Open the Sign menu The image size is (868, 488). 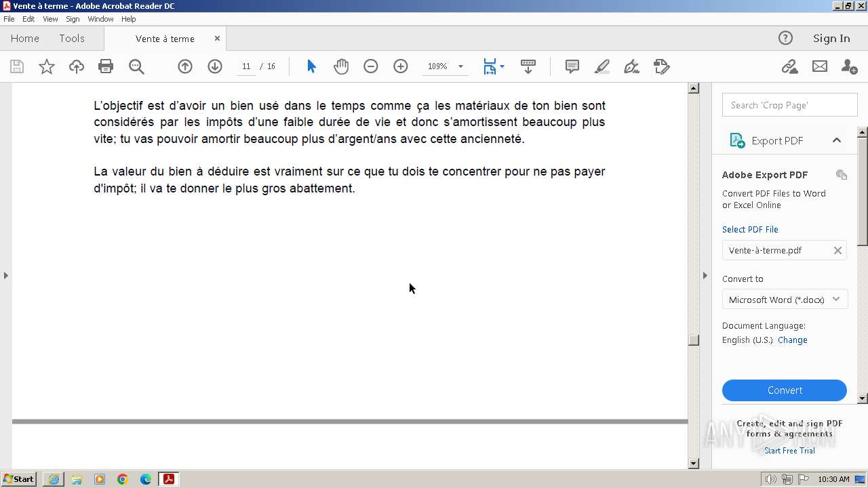pyautogui.click(x=73, y=19)
